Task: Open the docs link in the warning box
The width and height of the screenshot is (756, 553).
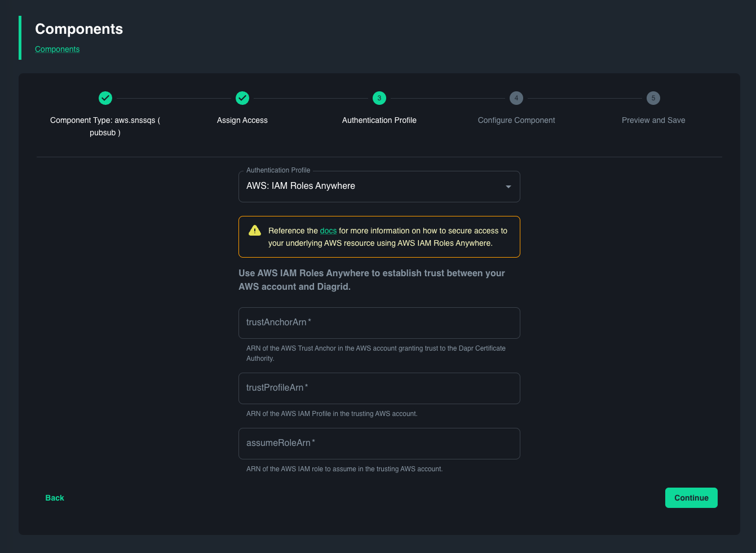Action: (328, 231)
